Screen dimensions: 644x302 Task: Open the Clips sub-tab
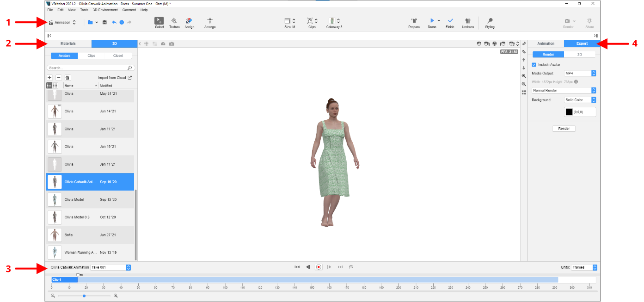click(91, 55)
